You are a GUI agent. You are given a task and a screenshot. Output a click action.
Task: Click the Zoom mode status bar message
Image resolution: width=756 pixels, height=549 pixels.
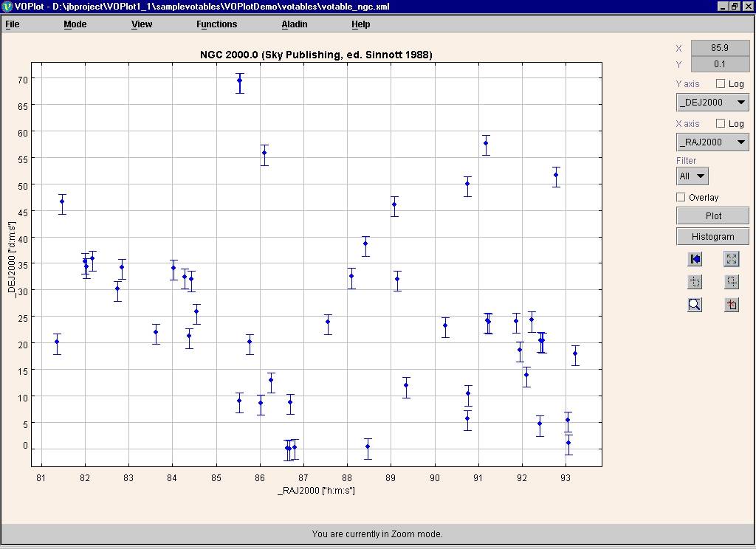coord(377,534)
